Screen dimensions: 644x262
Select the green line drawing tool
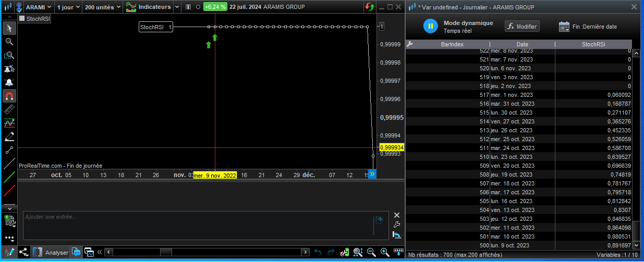[x=9, y=177]
